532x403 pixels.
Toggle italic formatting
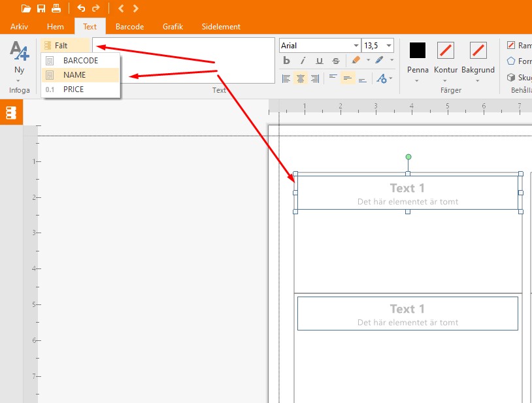[x=303, y=61]
